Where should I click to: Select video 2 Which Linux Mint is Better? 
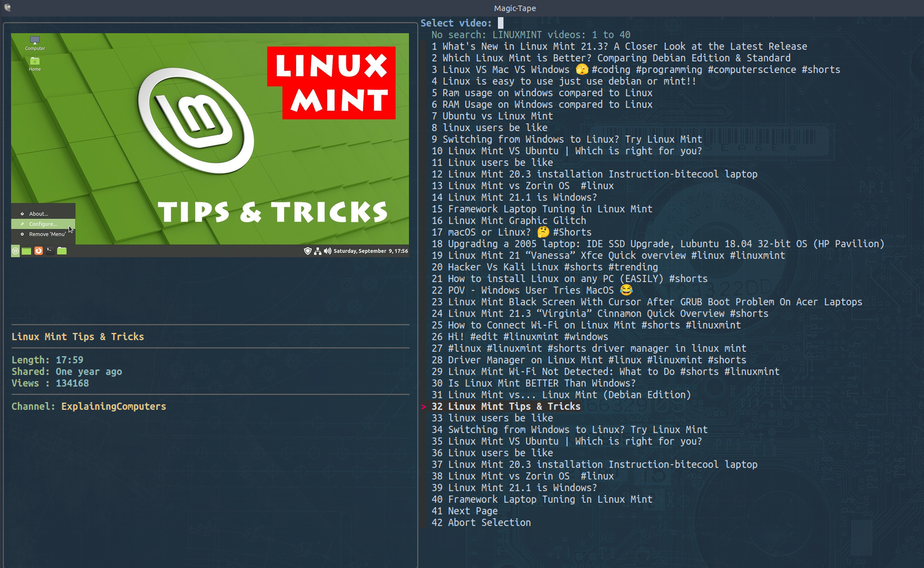point(611,58)
